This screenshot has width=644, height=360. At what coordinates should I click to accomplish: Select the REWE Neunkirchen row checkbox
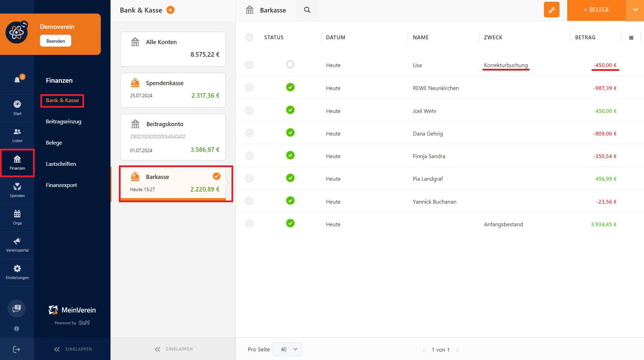pos(249,88)
